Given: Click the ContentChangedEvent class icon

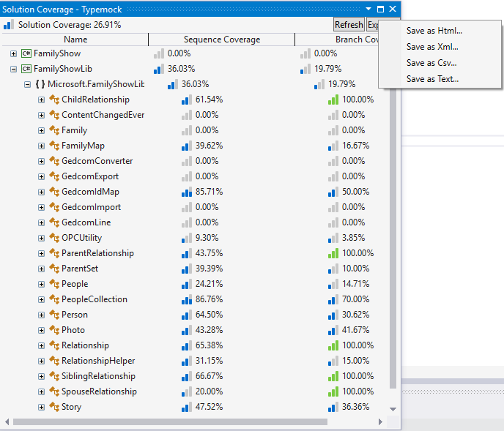Looking at the screenshot, I should tap(54, 115).
